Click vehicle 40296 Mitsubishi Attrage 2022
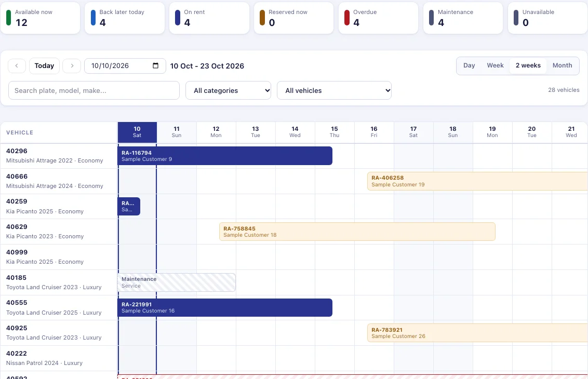The image size is (588, 379). click(x=59, y=156)
